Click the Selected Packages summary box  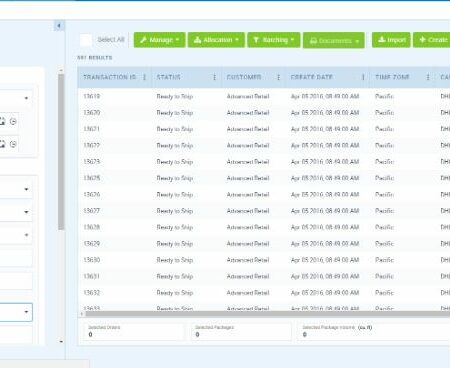click(241, 331)
